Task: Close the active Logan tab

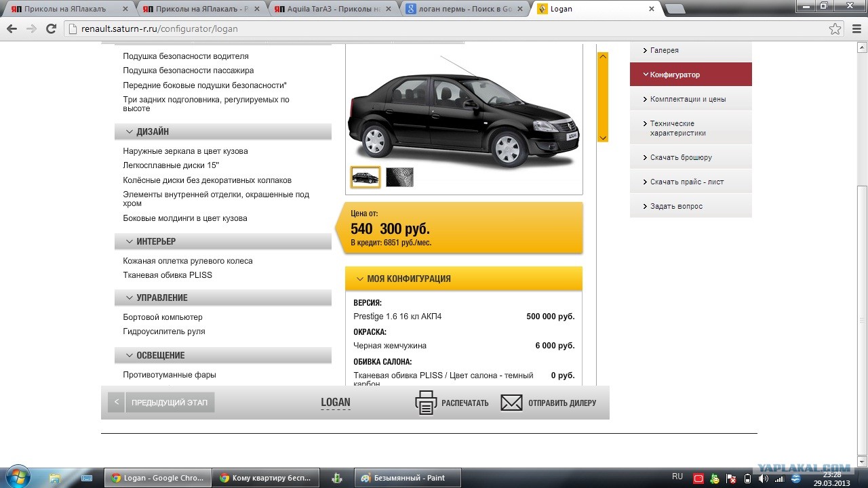Action: [x=652, y=9]
